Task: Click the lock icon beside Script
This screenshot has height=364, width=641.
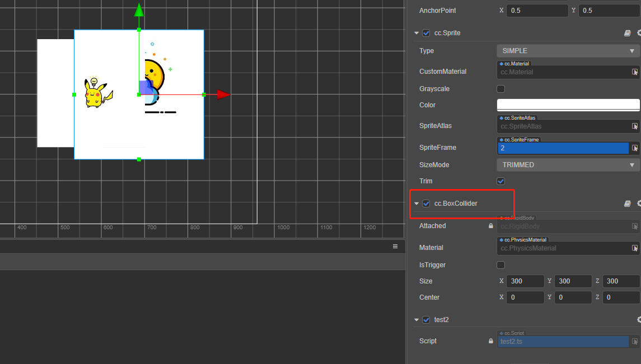Action: tap(490, 341)
